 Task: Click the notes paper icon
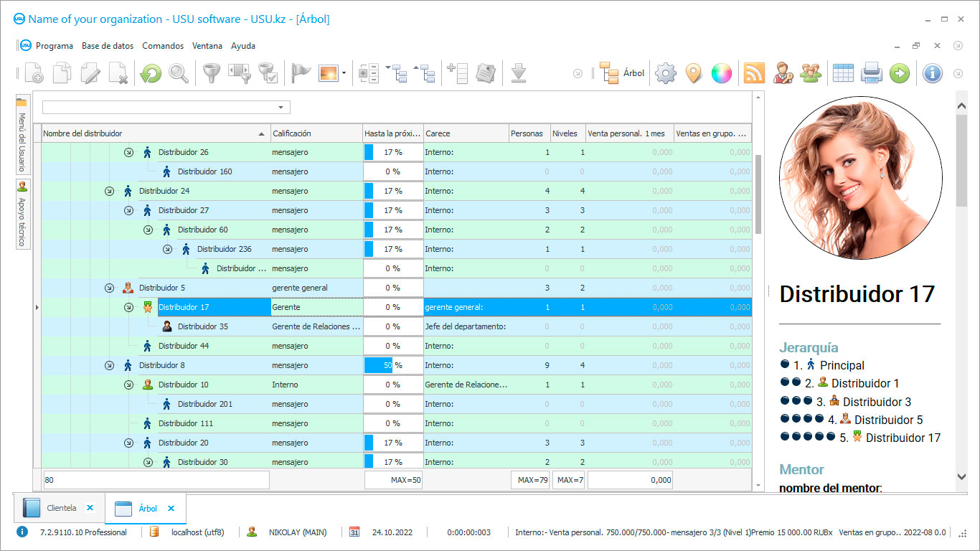[x=486, y=73]
